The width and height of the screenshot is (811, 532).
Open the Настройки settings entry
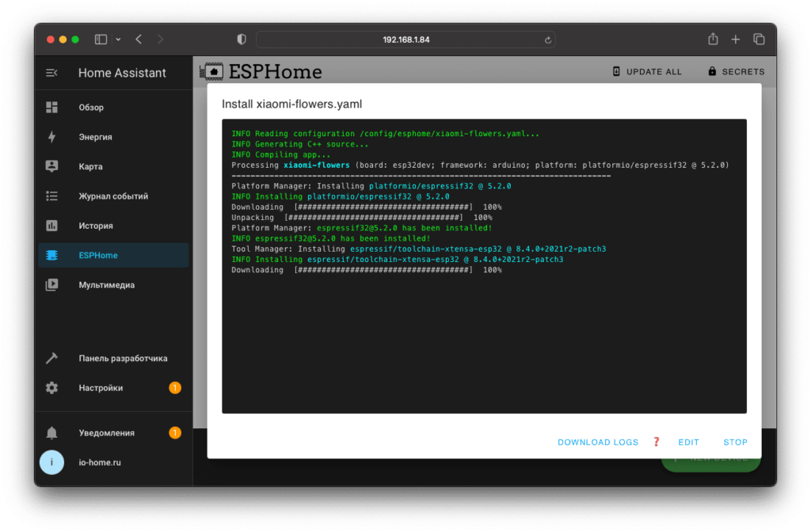(113, 387)
